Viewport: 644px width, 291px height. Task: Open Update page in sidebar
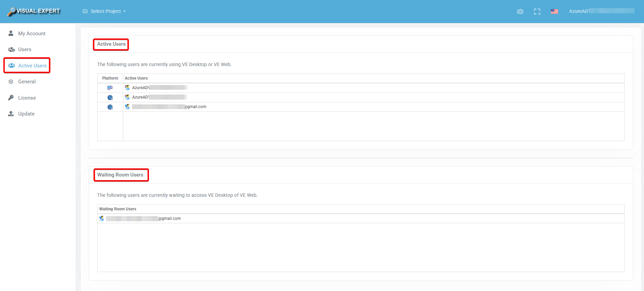26,114
